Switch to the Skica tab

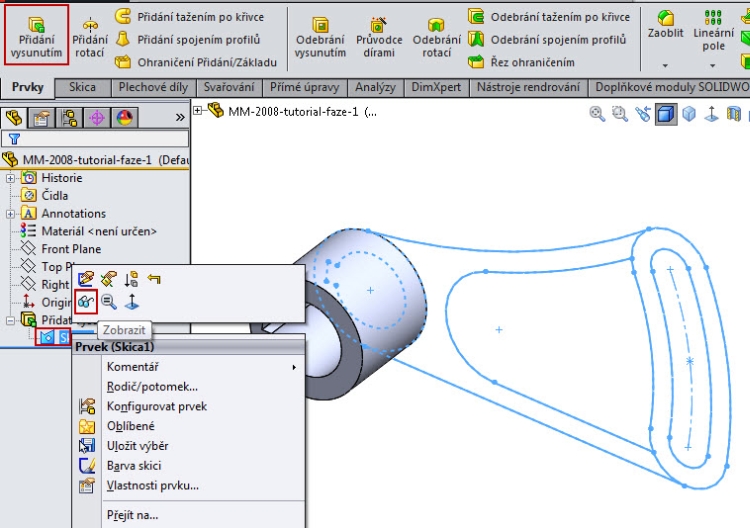tap(82, 88)
